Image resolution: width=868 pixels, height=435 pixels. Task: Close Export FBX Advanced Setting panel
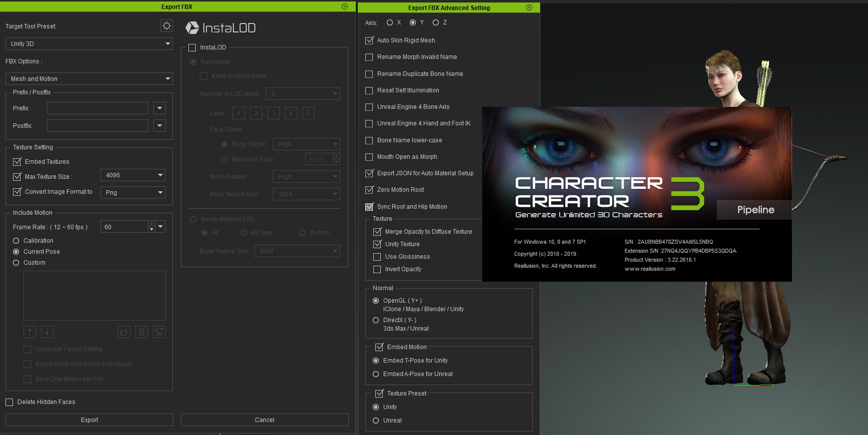coord(529,7)
